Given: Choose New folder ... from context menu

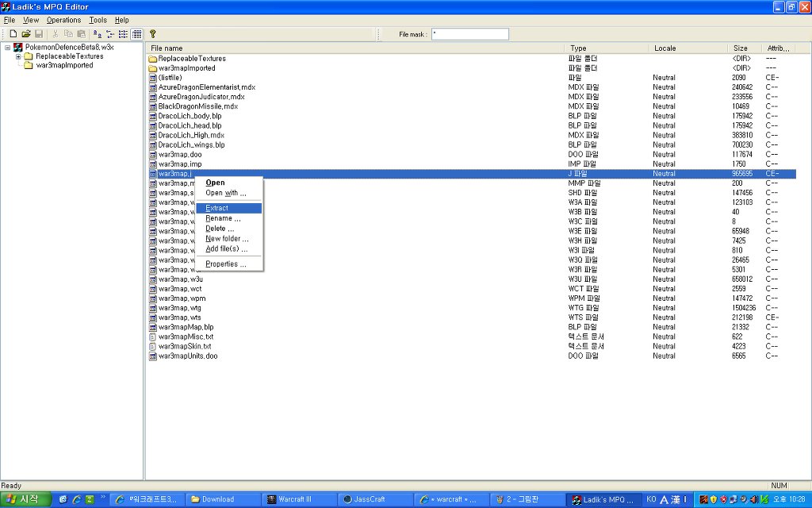Looking at the screenshot, I should click(x=229, y=238).
